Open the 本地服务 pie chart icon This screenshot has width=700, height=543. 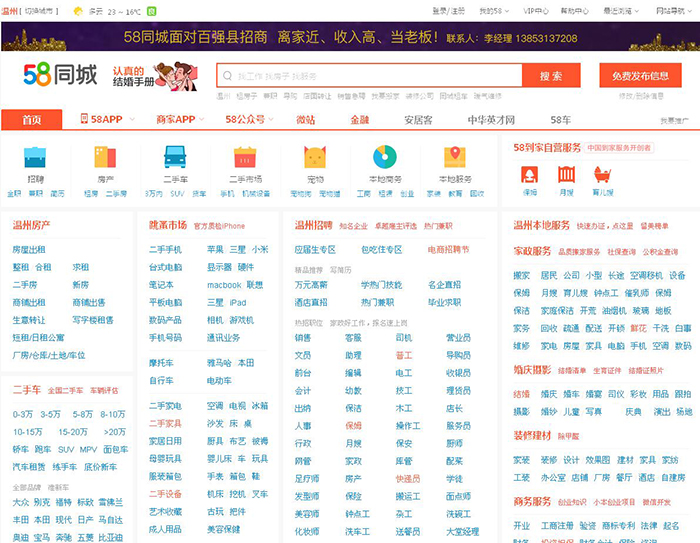click(x=384, y=158)
